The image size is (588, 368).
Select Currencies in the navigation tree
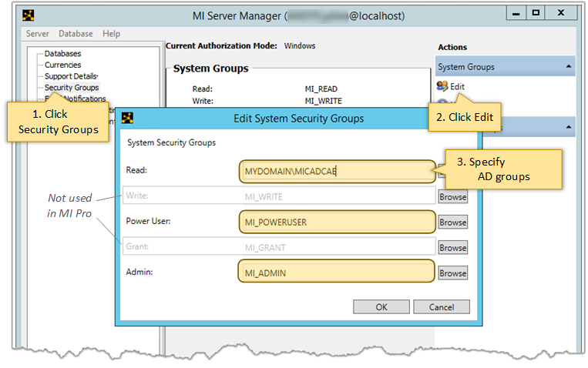point(62,65)
